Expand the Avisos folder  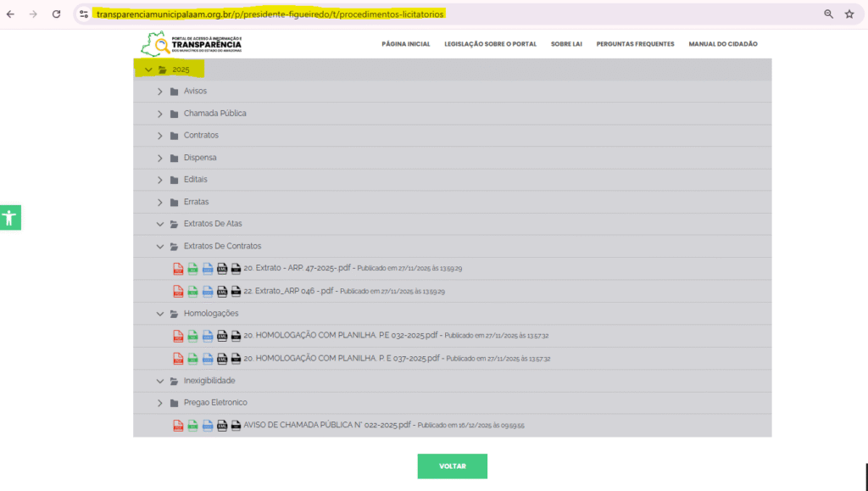[159, 91]
